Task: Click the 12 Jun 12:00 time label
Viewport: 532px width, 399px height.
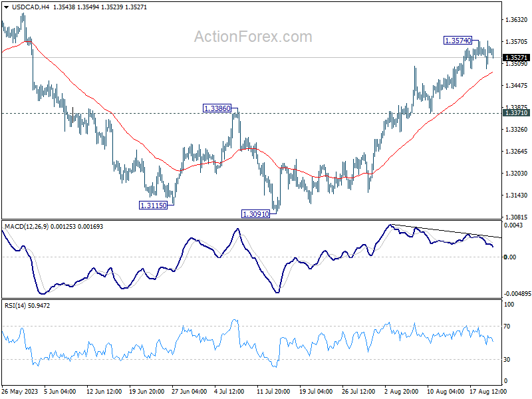Action: coord(104,392)
